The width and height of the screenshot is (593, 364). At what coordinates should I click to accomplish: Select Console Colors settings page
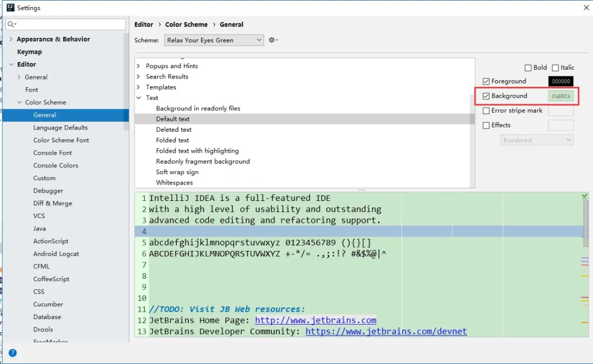(x=55, y=165)
